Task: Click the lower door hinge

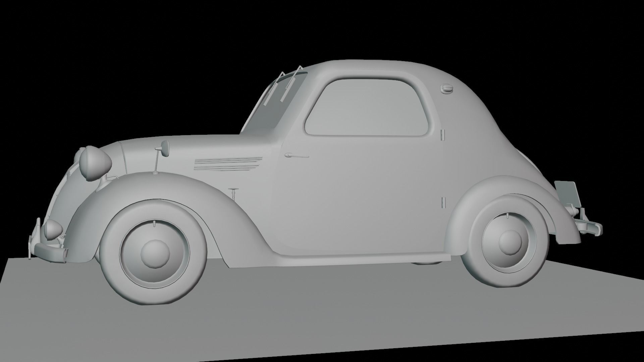Action: tap(443, 202)
